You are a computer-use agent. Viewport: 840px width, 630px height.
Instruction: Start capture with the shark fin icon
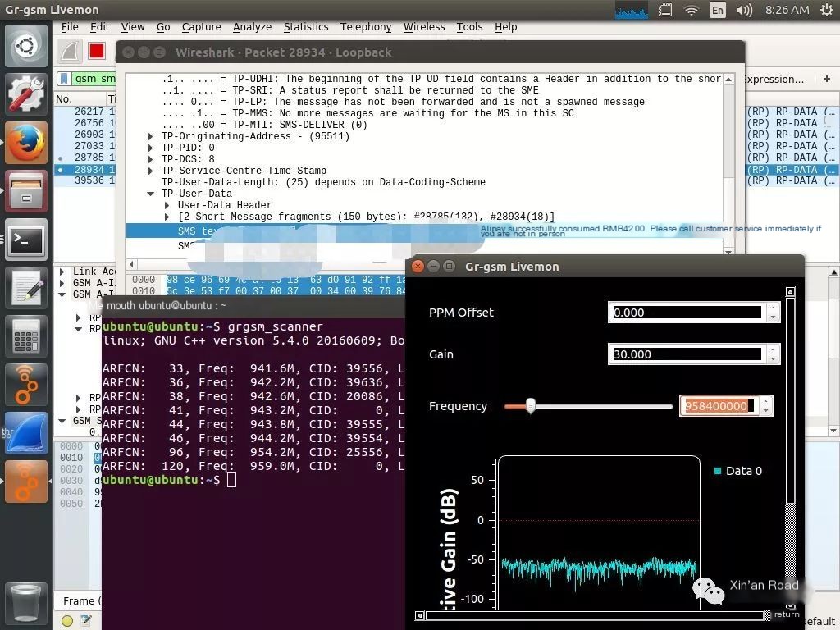tap(70, 51)
